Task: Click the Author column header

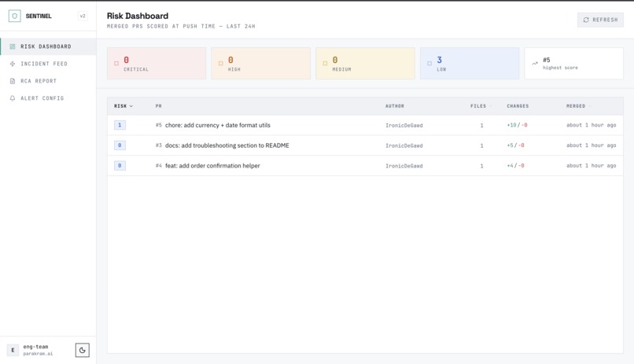Action: coord(395,106)
